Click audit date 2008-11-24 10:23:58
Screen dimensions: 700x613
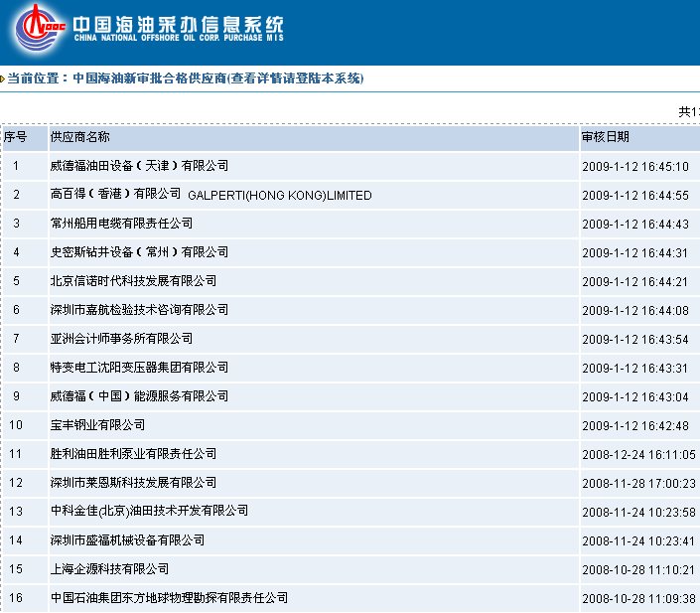pyautogui.click(x=638, y=513)
